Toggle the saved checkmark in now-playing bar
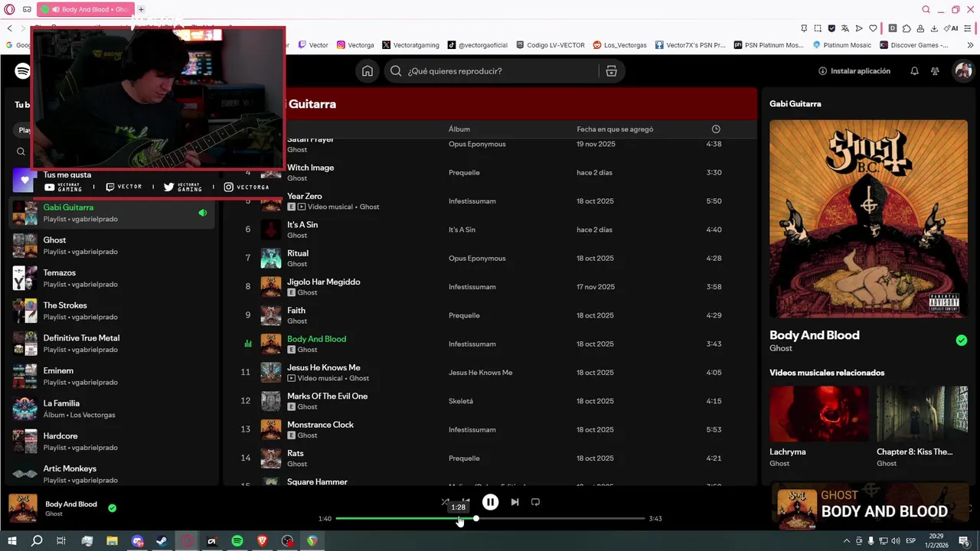 click(x=113, y=508)
